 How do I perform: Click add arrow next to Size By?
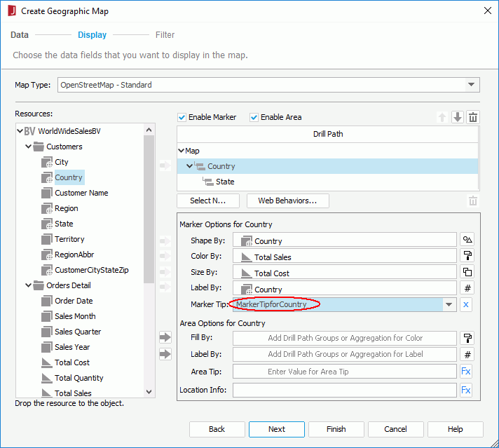click(165, 272)
